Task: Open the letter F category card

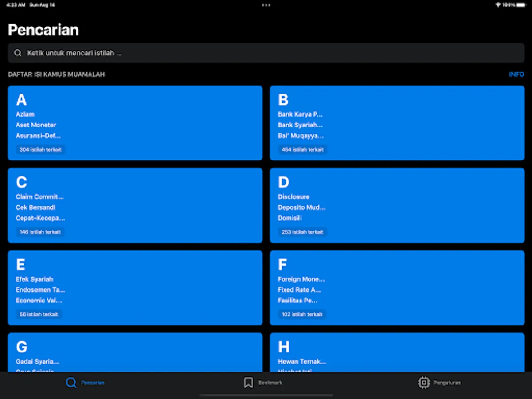Action: coord(397,288)
